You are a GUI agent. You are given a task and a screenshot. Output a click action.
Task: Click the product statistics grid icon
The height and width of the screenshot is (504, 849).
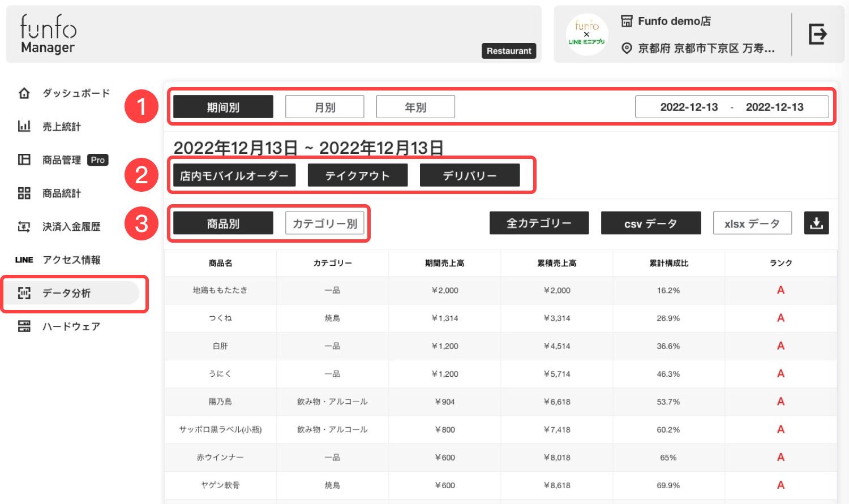[x=24, y=193]
